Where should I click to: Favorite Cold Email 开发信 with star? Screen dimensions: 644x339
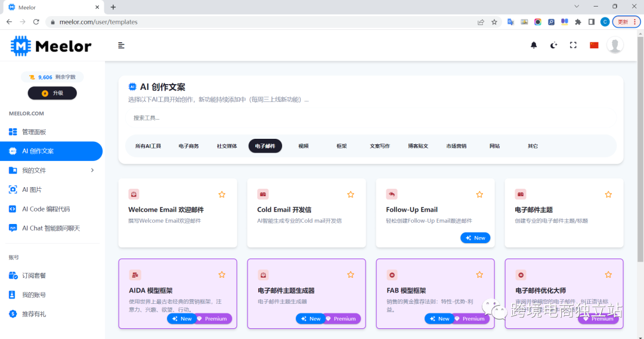(351, 195)
